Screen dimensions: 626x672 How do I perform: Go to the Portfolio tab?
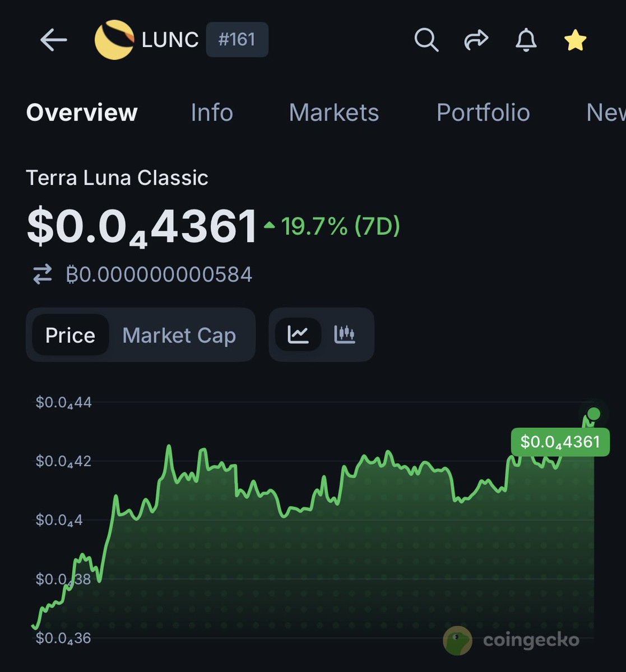tap(483, 113)
